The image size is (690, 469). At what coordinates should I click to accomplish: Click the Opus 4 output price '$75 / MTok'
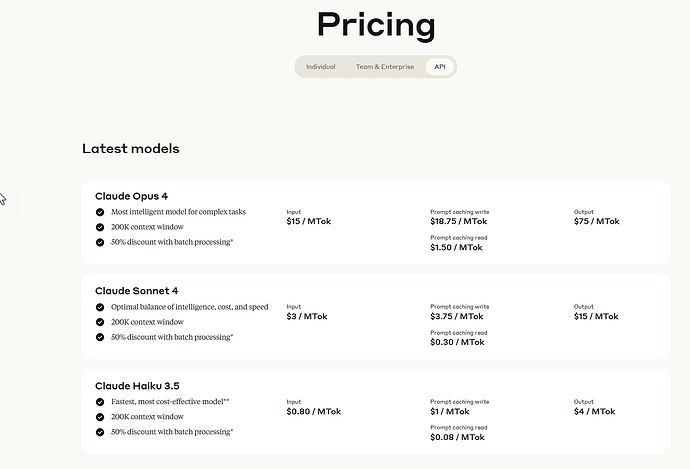[596, 221]
